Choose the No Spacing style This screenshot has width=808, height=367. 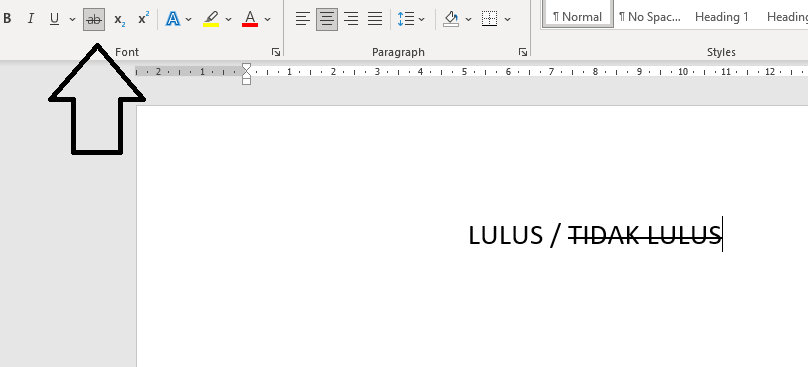point(650,17)
